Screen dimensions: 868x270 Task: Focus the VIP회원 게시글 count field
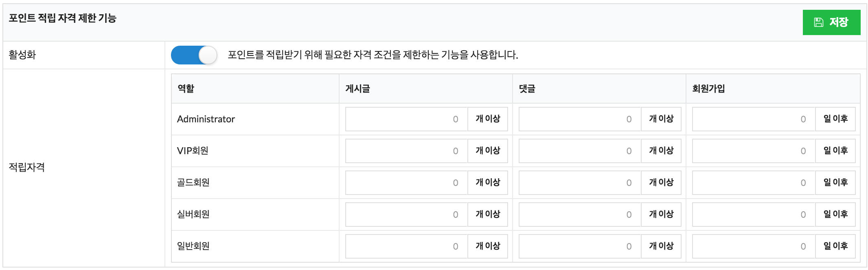click(x=406, y=151)
